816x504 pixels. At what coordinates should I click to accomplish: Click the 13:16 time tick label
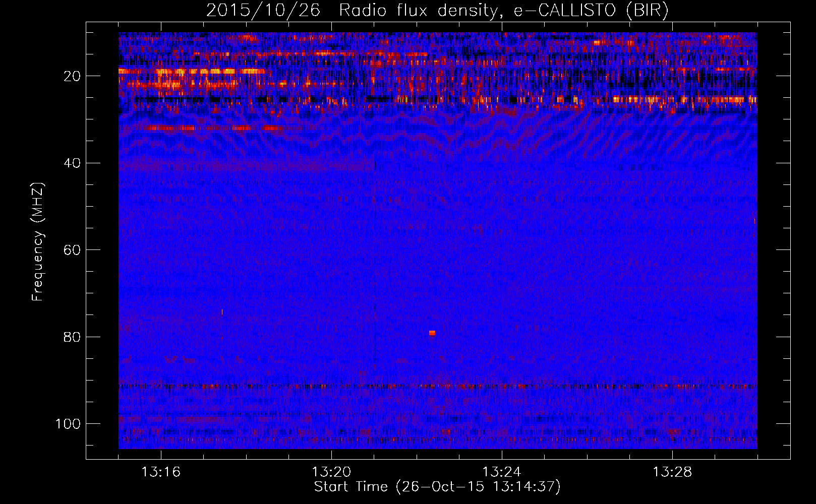[x=161, y=472]
